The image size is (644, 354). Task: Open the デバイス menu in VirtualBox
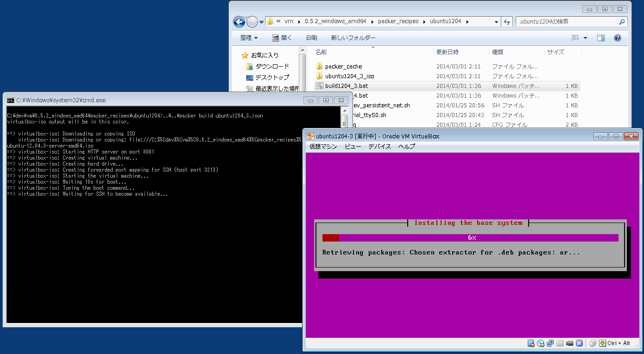[379, 147]
